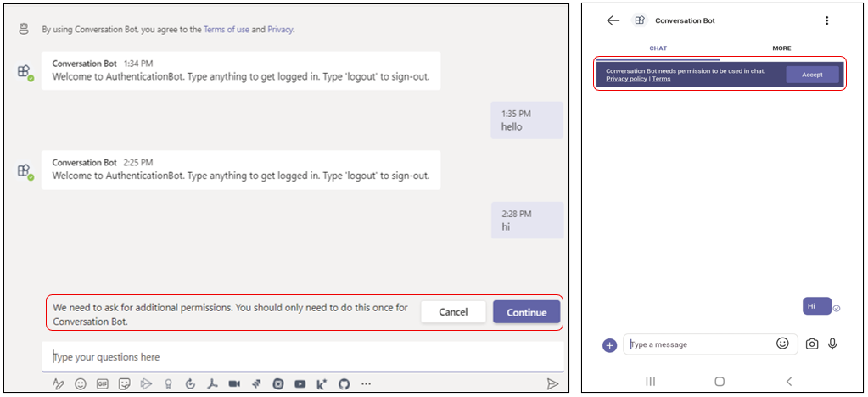Open the Terms link in mobile banner

point(661,79)
